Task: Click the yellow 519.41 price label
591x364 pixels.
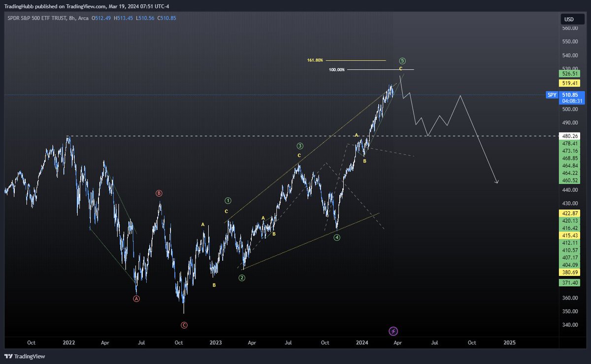Action: click(x=569, y=83)
